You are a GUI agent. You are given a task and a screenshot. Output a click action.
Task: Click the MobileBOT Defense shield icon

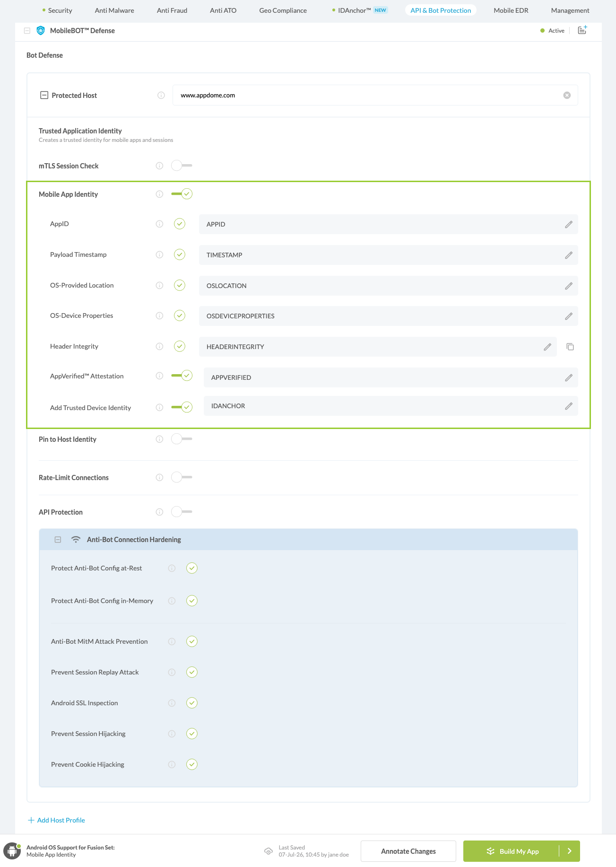pos(41,31)
